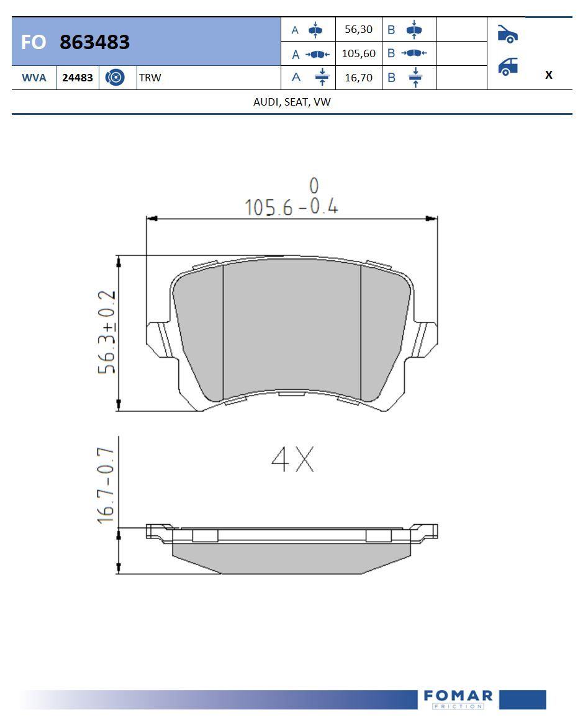Viewport: 588px width, 723px height.
Task: Click the brake pad side profile drawing
Action: (x=292, y=548)
